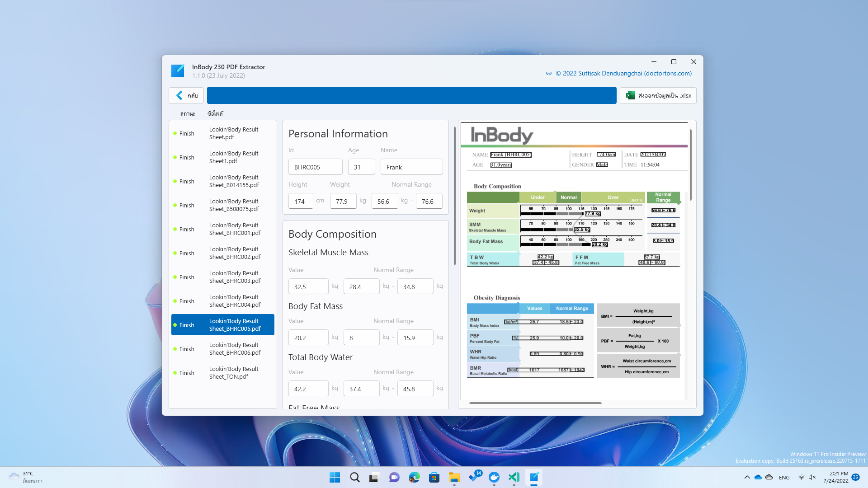The width and height of the screenshot is (868, 488).
Task: Click the Total Body Water value 42.2
Action: pos(308,389)
